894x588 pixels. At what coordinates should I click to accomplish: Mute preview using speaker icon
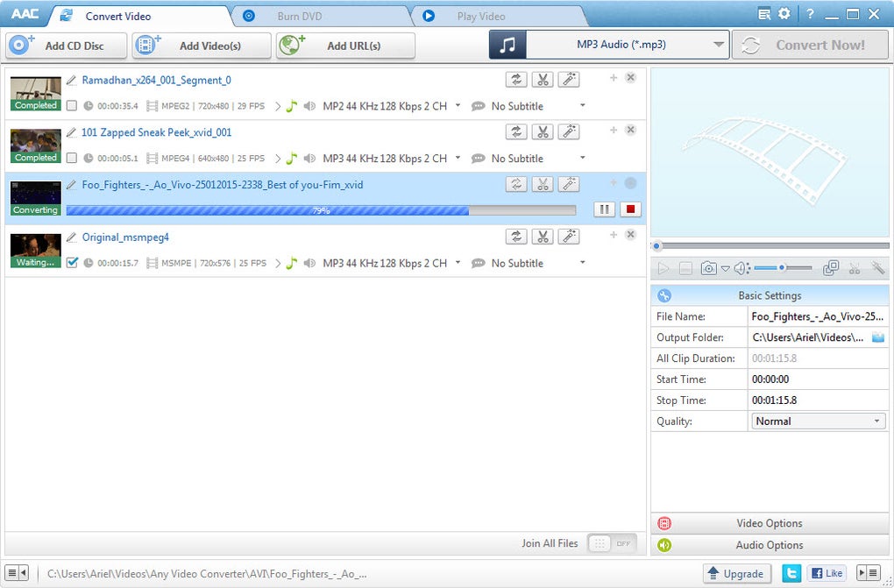tap(741, 268)
